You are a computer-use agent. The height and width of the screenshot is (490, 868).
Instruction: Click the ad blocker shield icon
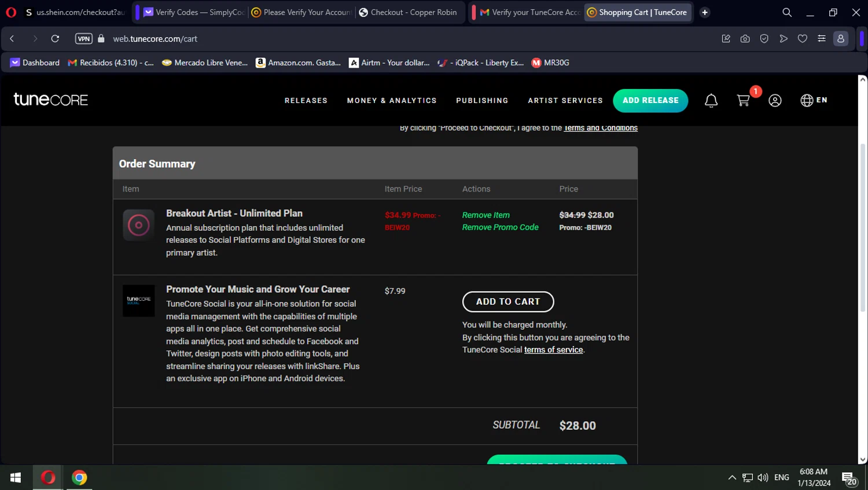pyautogui.click(x=764, y=39)
